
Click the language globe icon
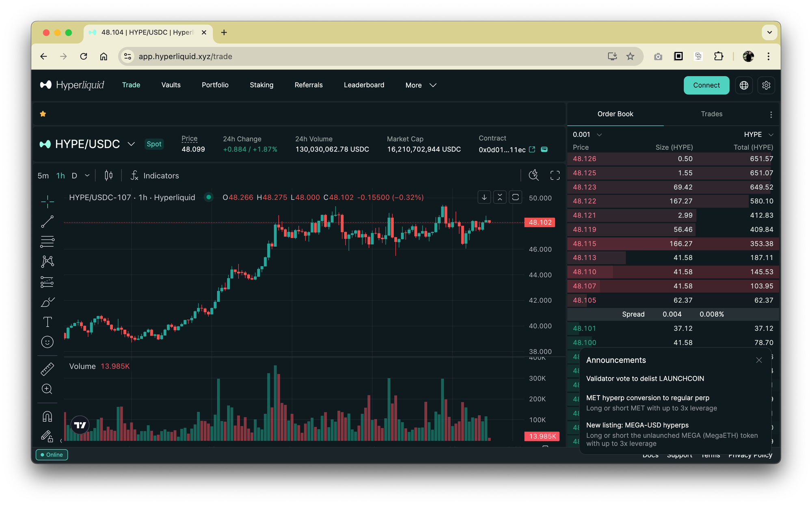pyautogui.click(x=744, y=85)
